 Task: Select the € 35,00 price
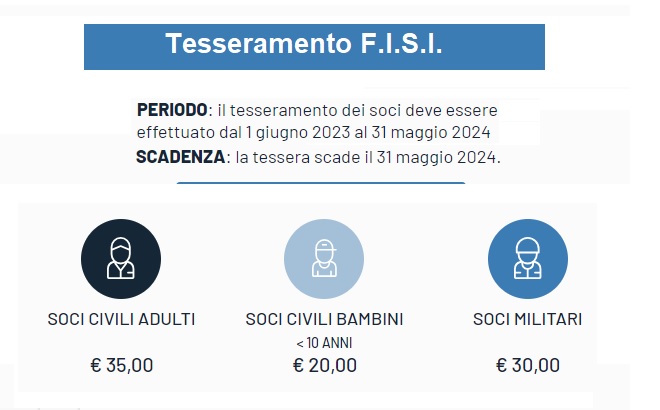[122, 365]
